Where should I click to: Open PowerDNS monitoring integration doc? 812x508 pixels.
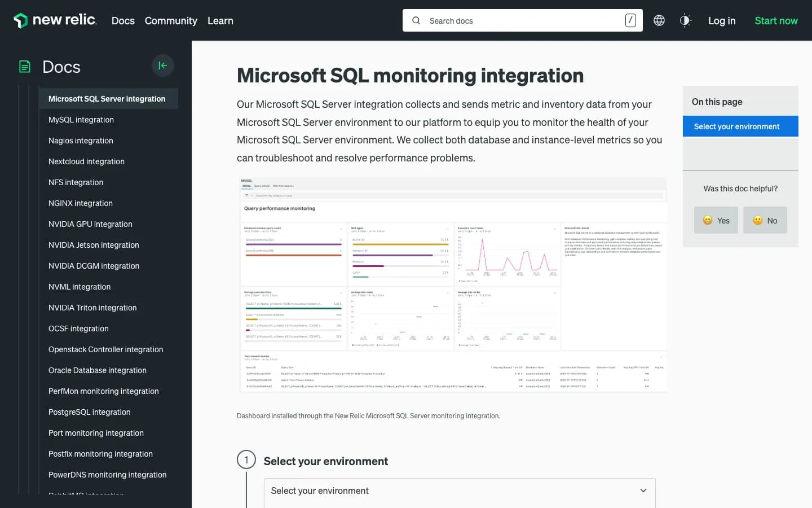[107, 475]
